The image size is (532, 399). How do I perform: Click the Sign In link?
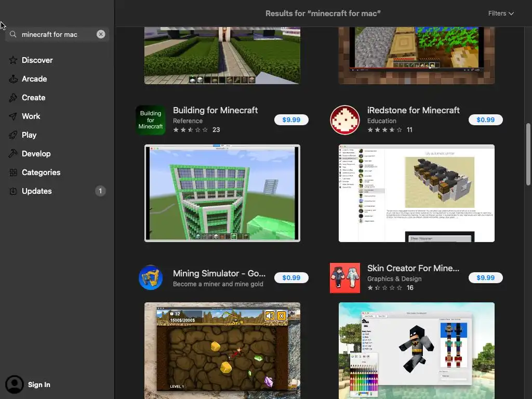click(39, 384)
